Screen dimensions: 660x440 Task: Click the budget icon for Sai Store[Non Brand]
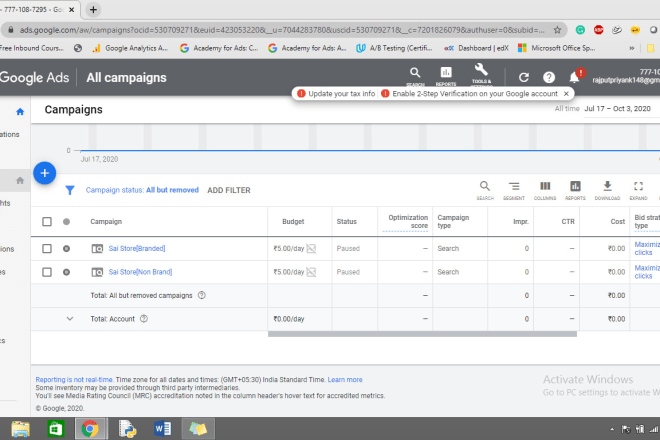coord(311,272)
